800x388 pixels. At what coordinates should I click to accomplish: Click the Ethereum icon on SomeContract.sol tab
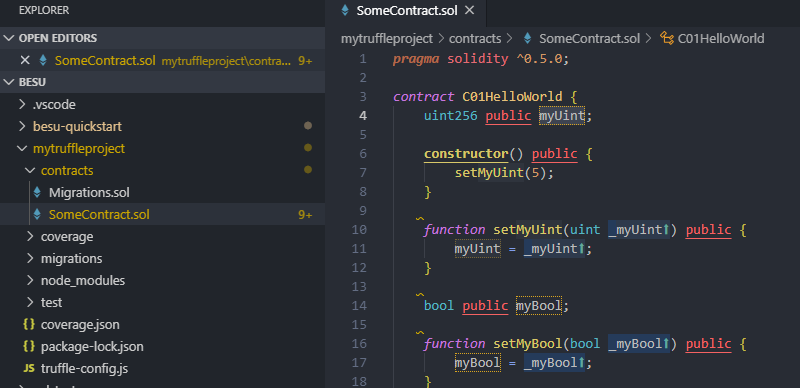345,10
